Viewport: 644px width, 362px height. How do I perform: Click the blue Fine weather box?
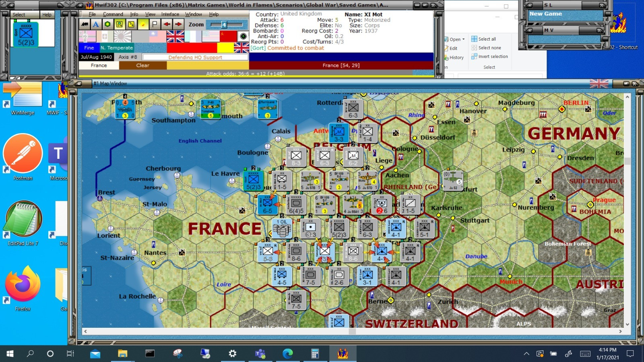[89, 47]
